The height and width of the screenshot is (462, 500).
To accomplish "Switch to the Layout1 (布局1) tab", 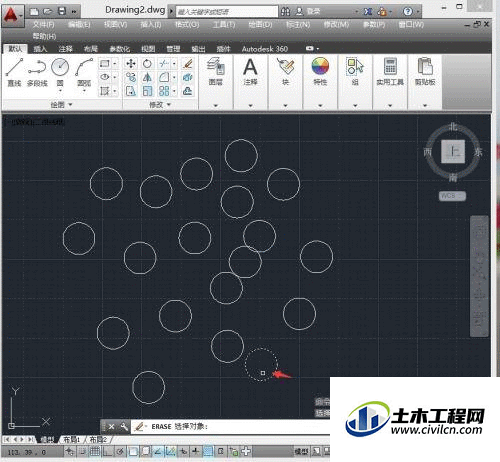I will click(x=71, y=439).
